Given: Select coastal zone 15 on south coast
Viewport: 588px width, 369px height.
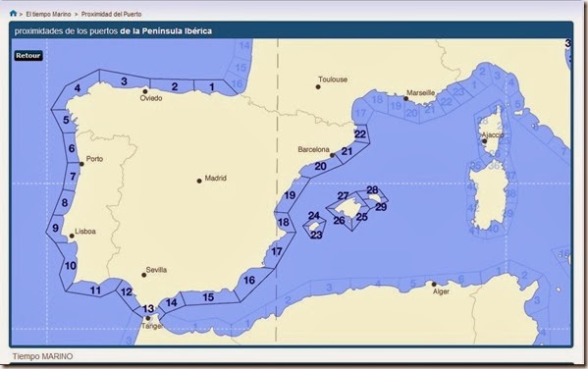Looking at the screenshot, I should (x=208, y=297).
